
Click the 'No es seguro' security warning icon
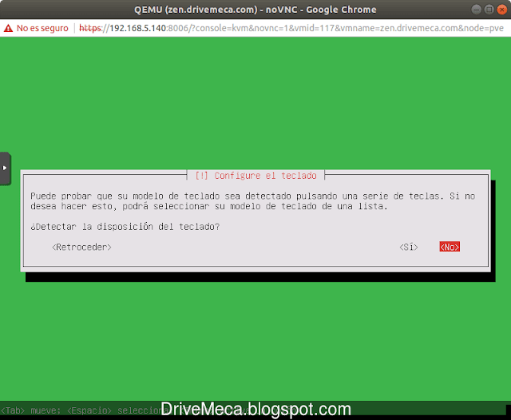click(8, 29)
